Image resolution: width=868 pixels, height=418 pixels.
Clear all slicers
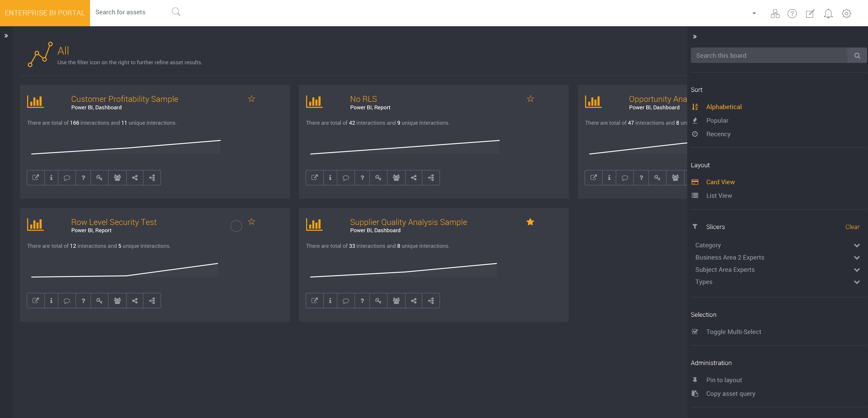pos(852,227)
